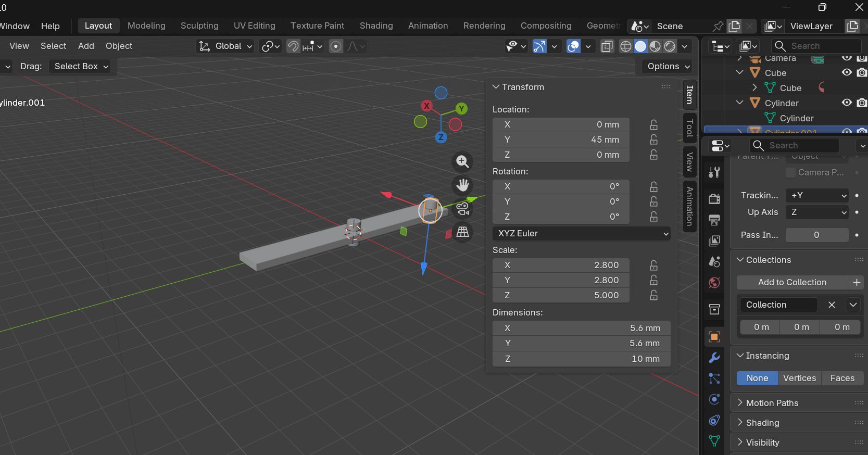The height and width of the screenshot is (455, 868).
Task: Open the Collection properties box icon
Action: [x=714, y=309]
